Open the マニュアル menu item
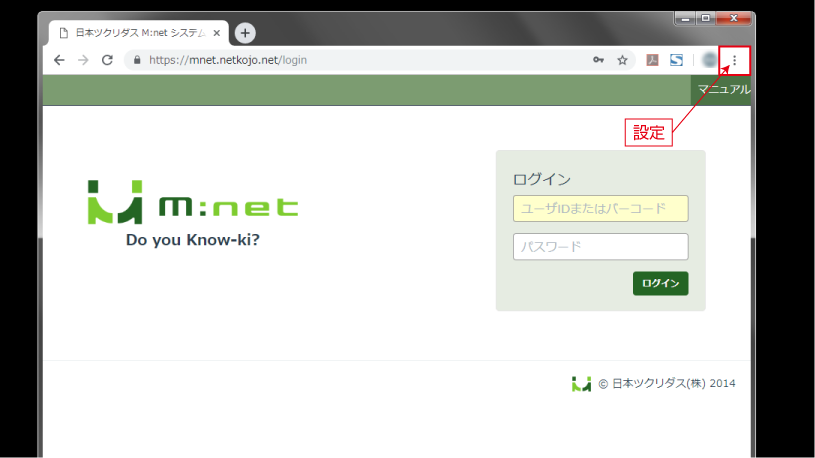Screen dimensions: 815x458 coord(724,89)
